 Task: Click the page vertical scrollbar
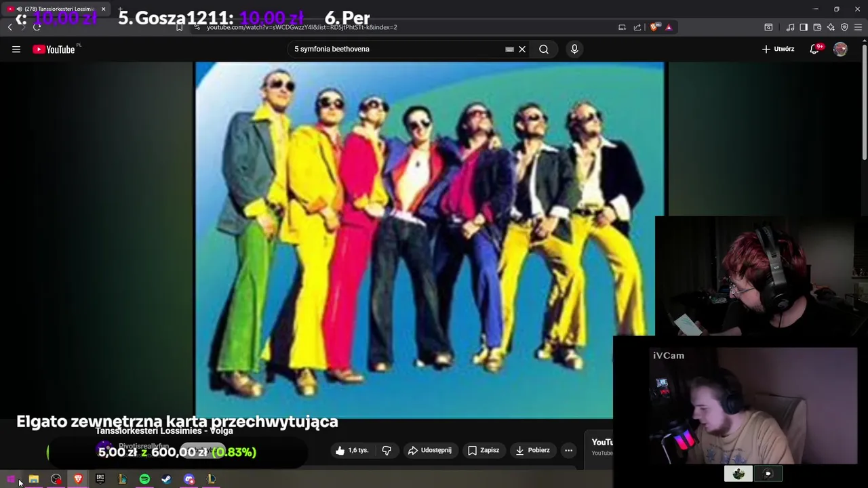864,102
